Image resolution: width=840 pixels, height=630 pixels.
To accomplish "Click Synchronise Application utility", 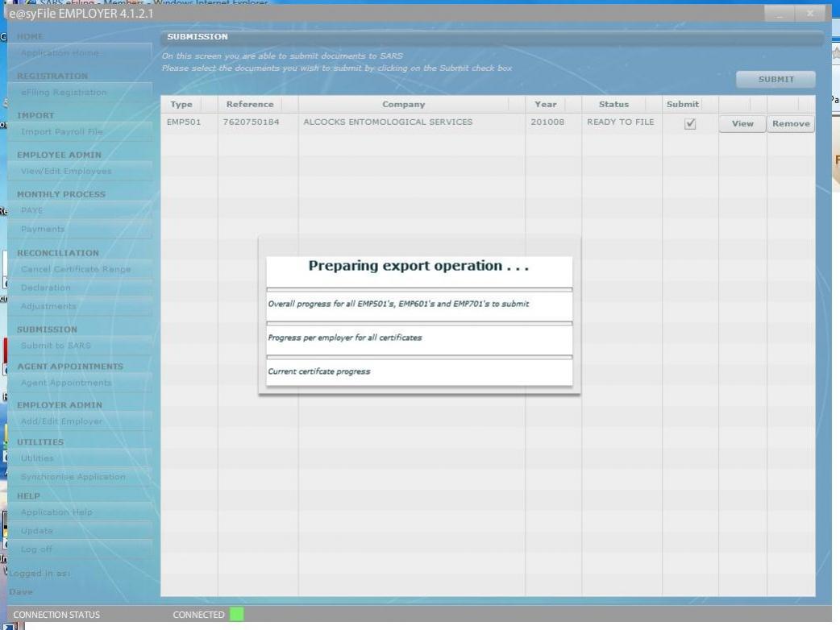I will [x=73, y=477].
